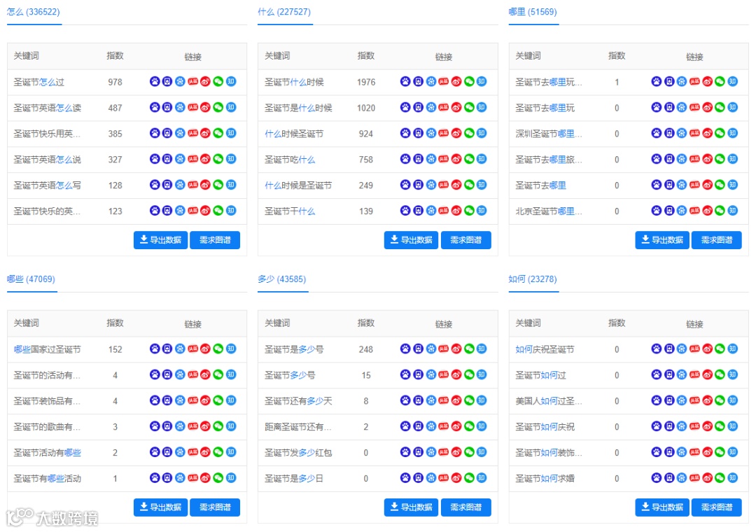Click Zhihu icon in 圣诞节装饰品有… row
The height and width of the screenshot is (532, 756).
pyautogui.click(x=232, y=400)
